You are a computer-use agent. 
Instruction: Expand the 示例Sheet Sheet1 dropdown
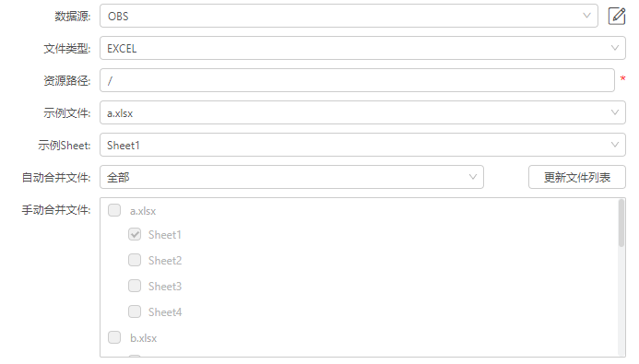click(362, 145)
